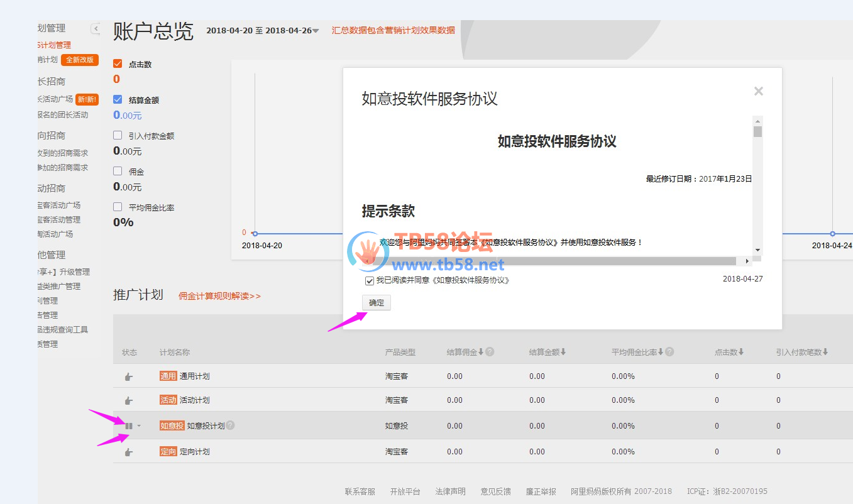
Task: Expand the status dropdown arrow for 如意投计划
Action: pos(139,426)
